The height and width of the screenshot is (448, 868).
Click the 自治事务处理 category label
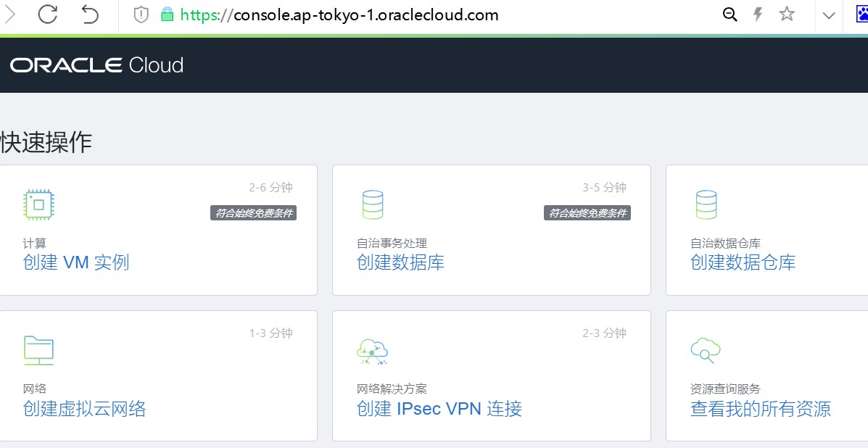(392, 243)
